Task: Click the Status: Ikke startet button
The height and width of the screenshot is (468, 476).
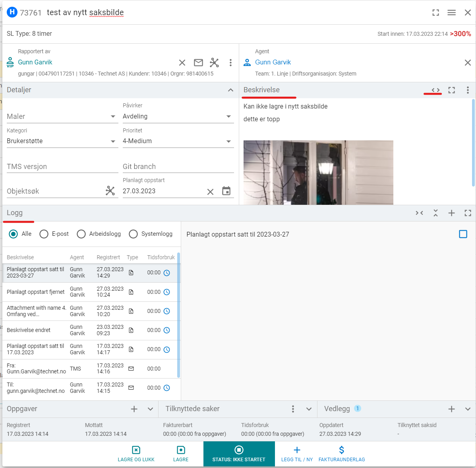Action: (239, 454)
